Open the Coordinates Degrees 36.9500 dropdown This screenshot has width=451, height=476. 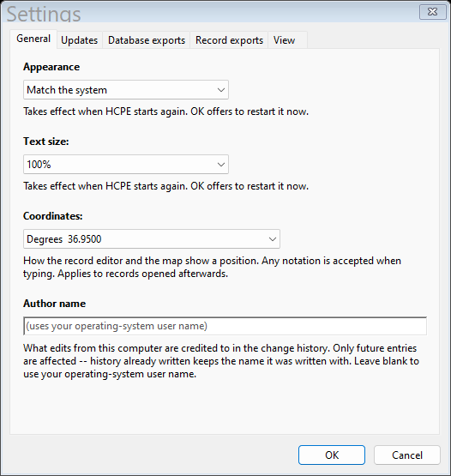pos(152,239)
